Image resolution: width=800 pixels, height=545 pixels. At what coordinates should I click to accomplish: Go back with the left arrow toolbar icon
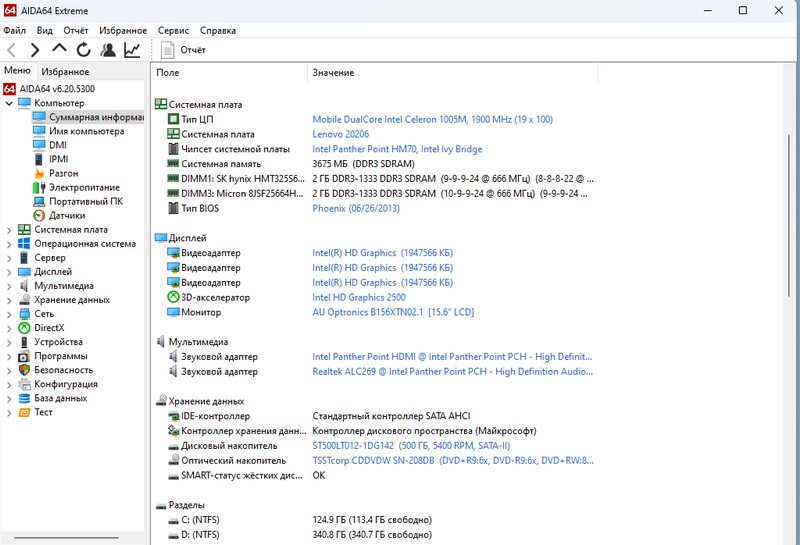coord(12,50)
